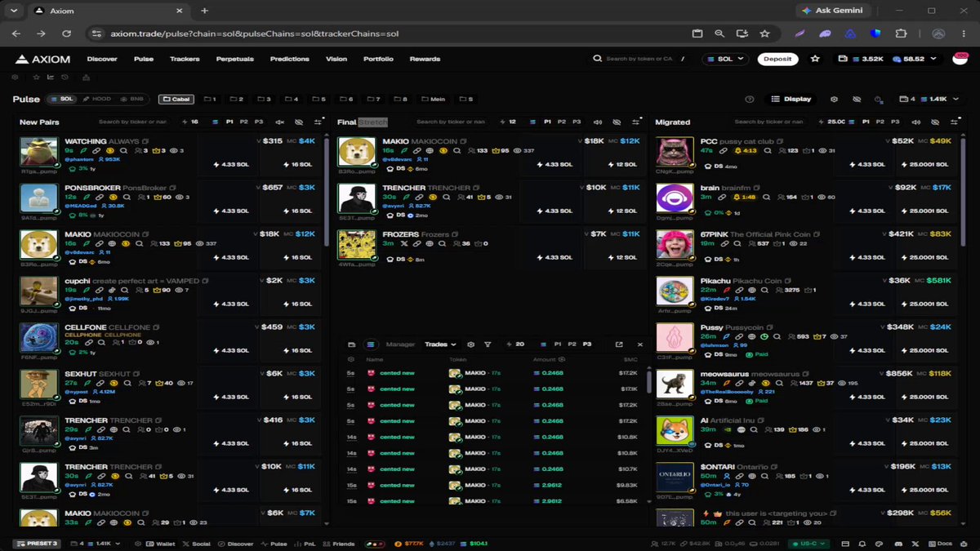Select the BNB chain toggle beside Pulse
Viewport: 980px width, 551px height.
[131, 99]
